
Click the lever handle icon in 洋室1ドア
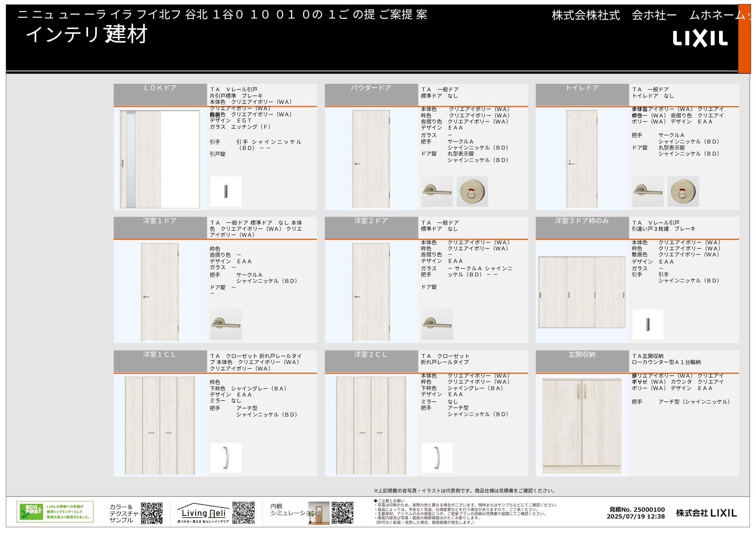tap(226, 324)
